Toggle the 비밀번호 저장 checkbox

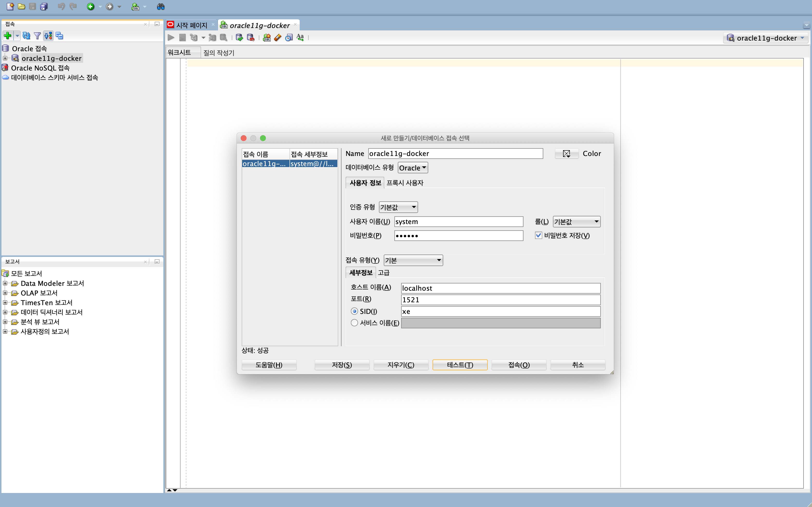(x=538, y=235)
